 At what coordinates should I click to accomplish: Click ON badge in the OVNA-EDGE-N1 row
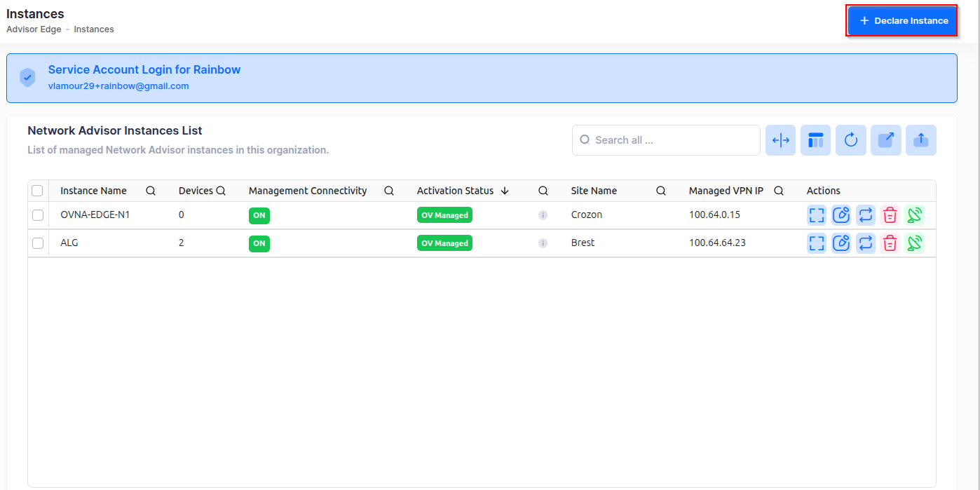(259, 215)
